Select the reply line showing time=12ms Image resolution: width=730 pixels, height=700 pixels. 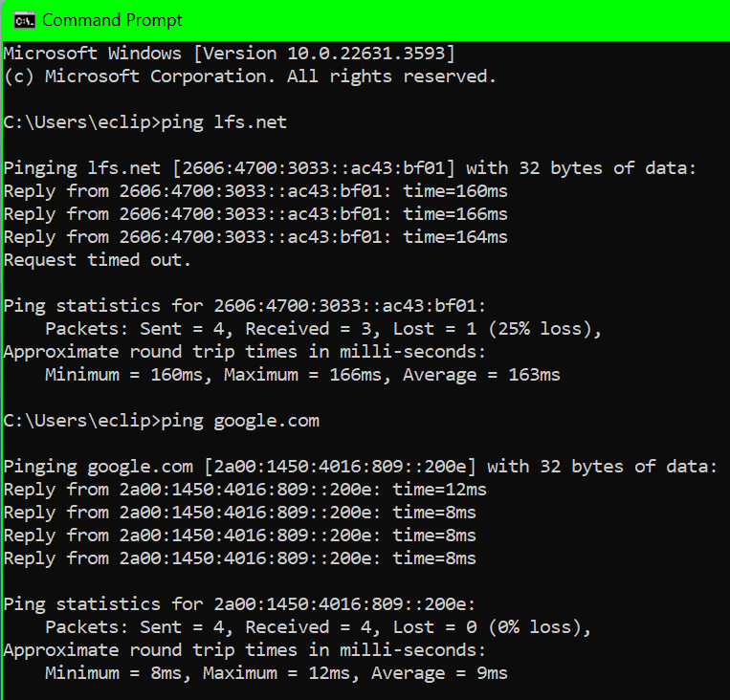pos(245,490)
